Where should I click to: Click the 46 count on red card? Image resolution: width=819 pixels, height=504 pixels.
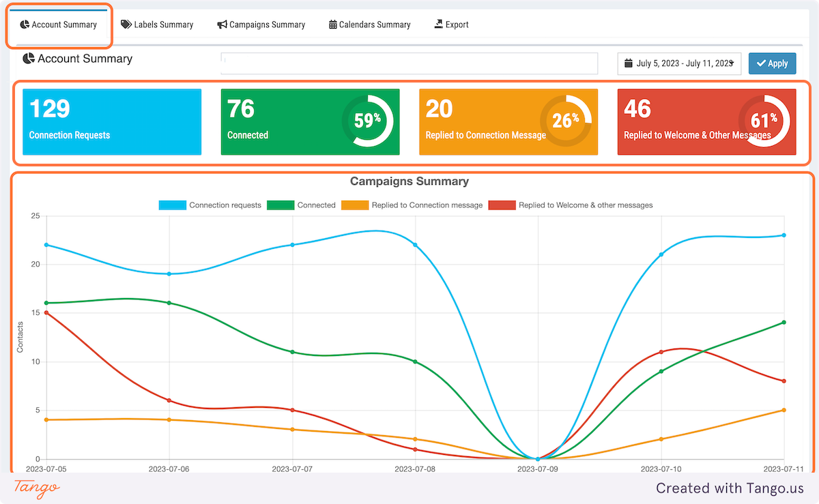click(x=637, y=109)
